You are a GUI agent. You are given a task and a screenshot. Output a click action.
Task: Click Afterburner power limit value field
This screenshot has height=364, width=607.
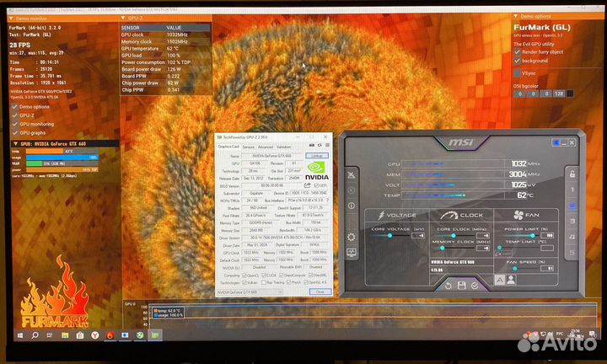pos(548,235)
